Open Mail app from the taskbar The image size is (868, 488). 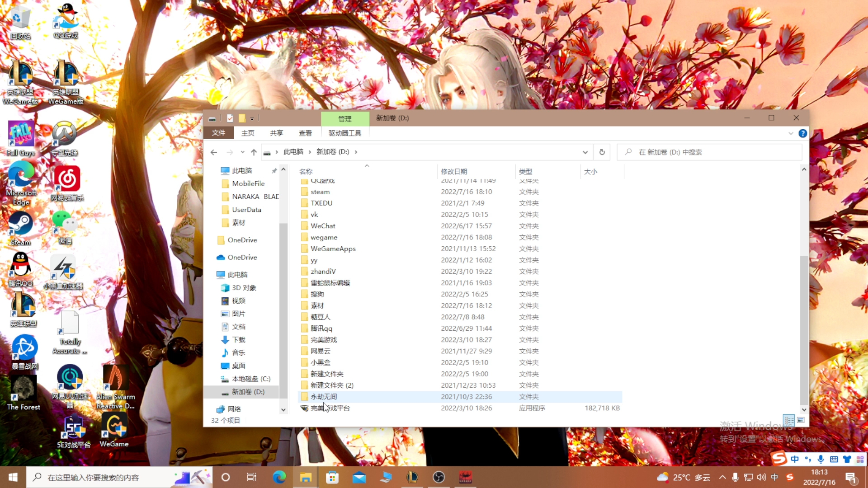(x=359, y=477)
